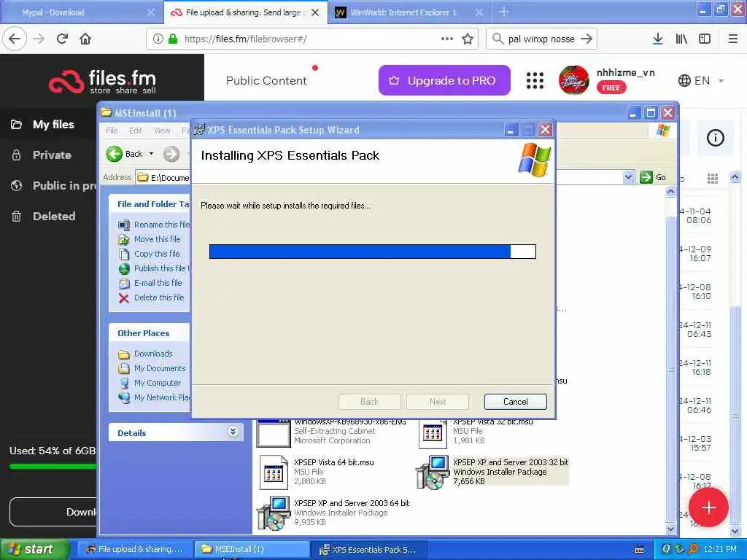Open Firefox library icon
This screenshot has height=560, width=747.
681,39
